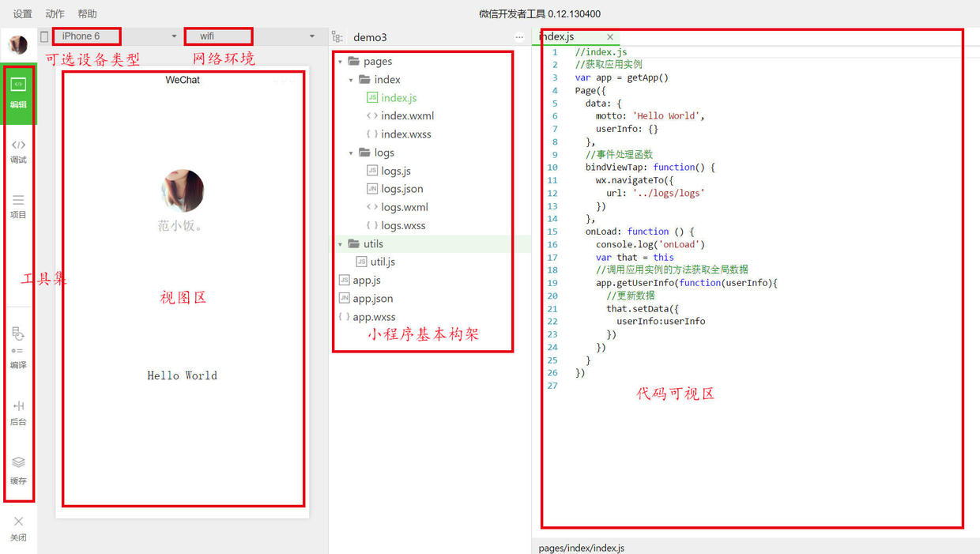Open the app.js file

click(367, 281)
